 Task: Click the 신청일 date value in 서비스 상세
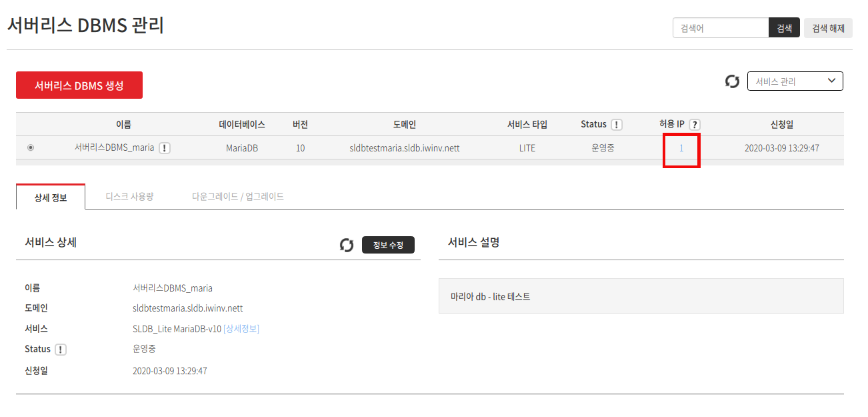click(170, 371)
